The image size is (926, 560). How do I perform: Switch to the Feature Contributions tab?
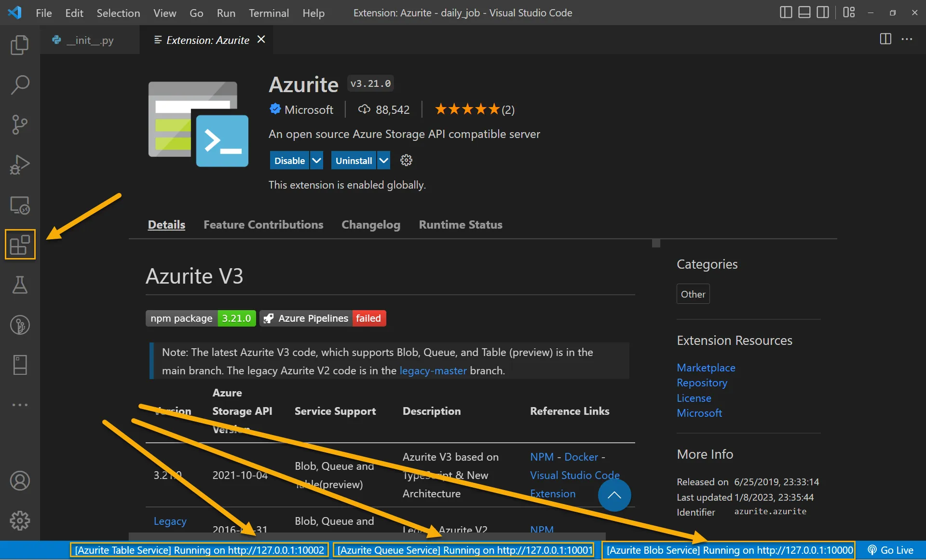click(263, 225)
